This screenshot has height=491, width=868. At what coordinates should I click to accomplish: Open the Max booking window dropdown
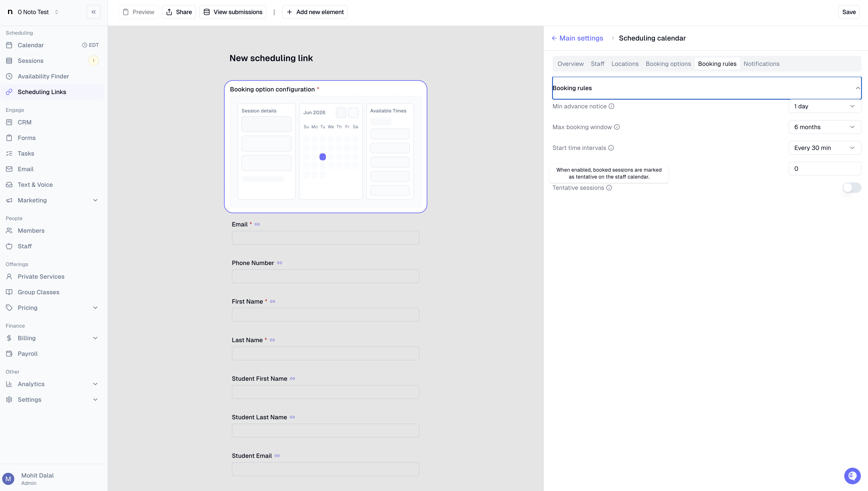tap(824, 127)
